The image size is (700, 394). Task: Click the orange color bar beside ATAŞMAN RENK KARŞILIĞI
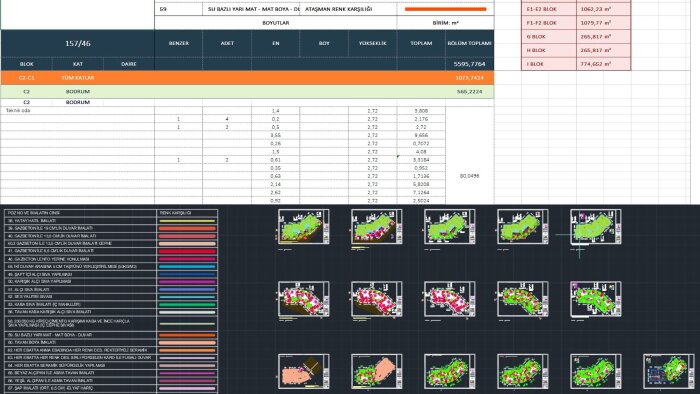446,9
